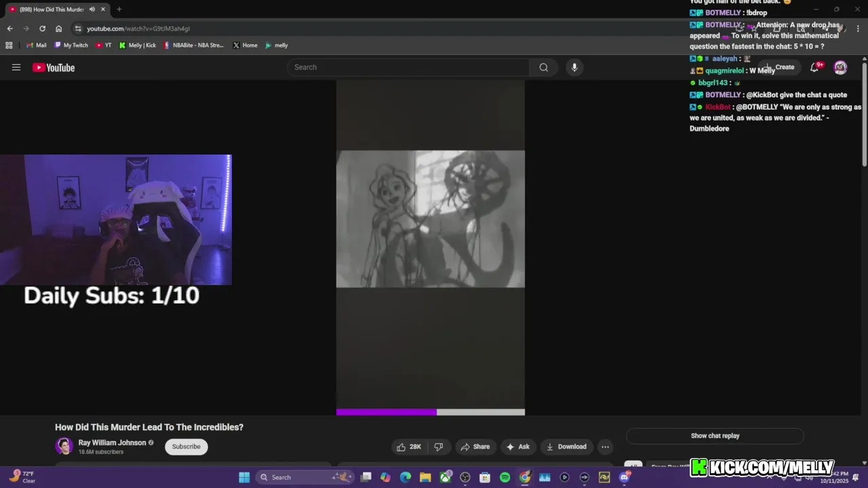Open the Melly | Kick bookmark
Image resolution: width=868 pixels, height=488 pixels.
tap(138, 45)
